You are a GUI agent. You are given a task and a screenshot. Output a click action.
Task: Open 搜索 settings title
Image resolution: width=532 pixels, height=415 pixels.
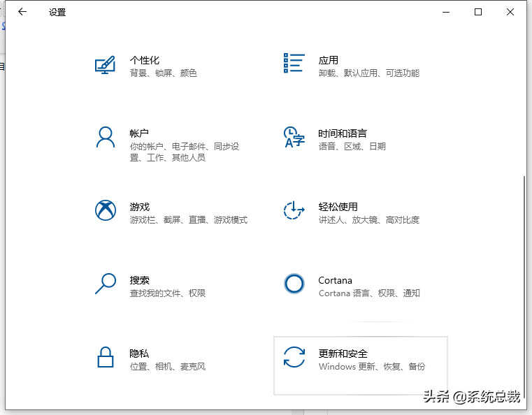click(139, 280)
